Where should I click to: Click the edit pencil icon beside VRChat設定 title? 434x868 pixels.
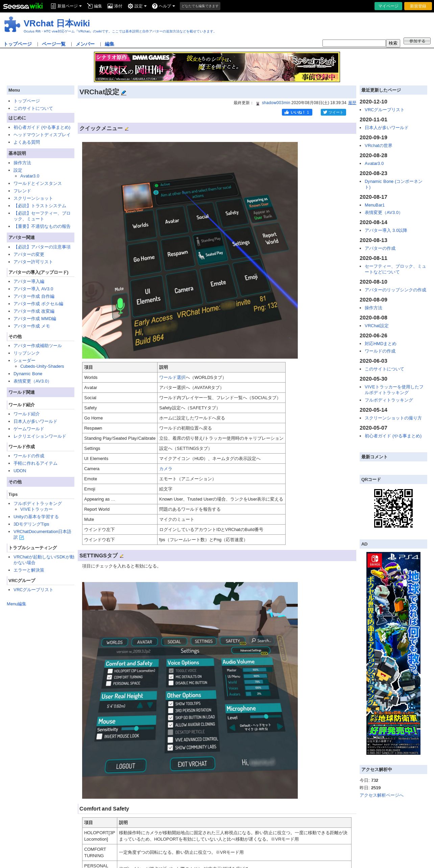click(124, 92)
